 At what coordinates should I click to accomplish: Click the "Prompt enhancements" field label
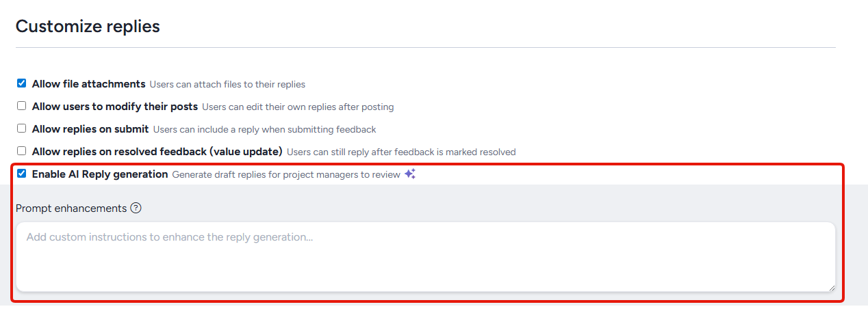click(71, 208)
